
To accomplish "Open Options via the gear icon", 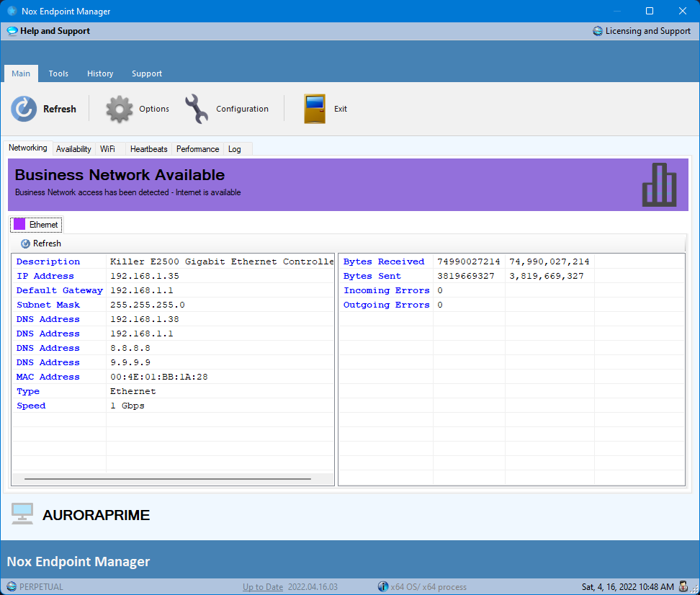I will coord(120,109).
